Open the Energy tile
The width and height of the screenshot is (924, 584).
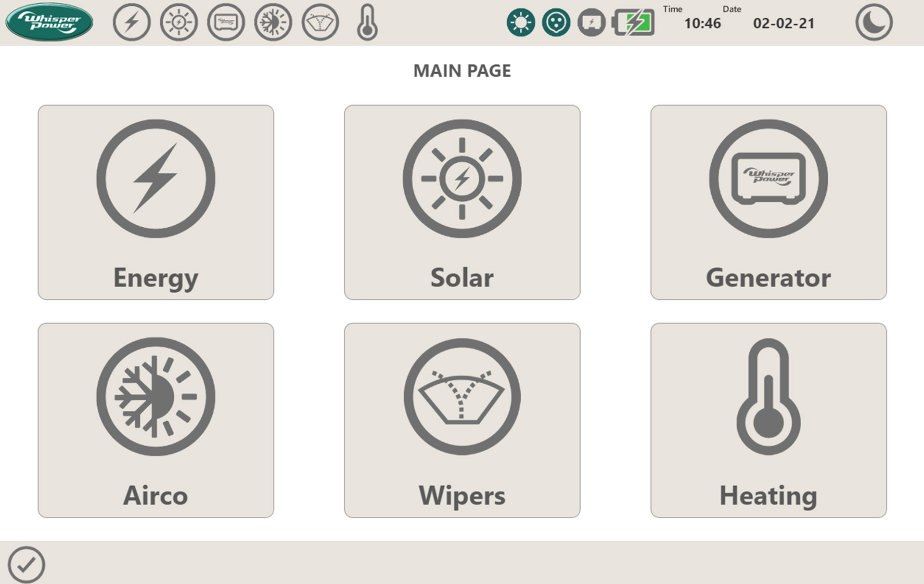156,202
